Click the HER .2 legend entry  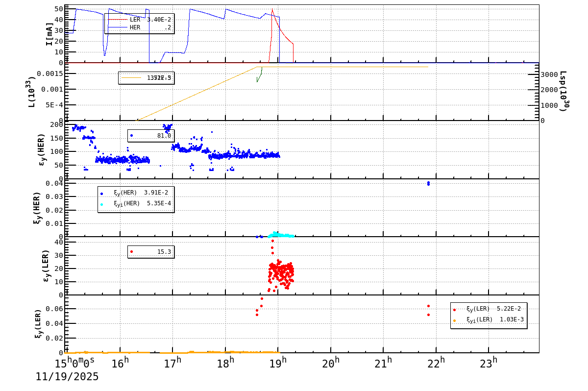tap(140, 27)
